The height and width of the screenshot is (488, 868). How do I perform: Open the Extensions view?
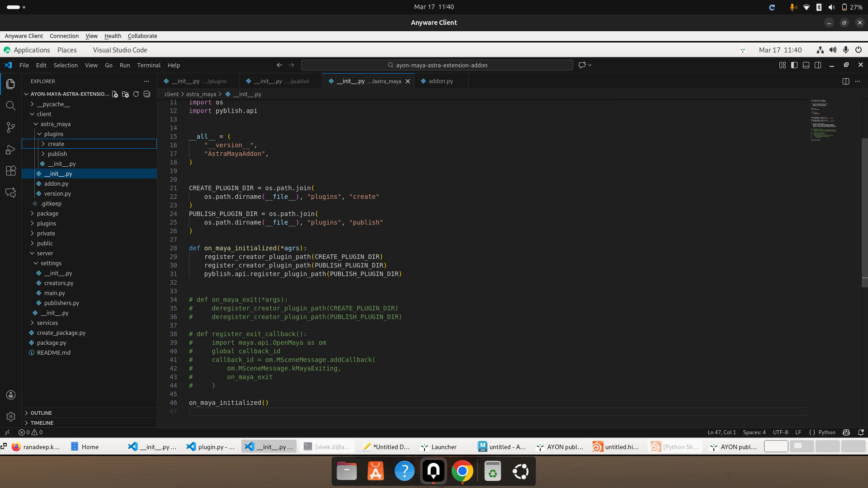[11, 171]
